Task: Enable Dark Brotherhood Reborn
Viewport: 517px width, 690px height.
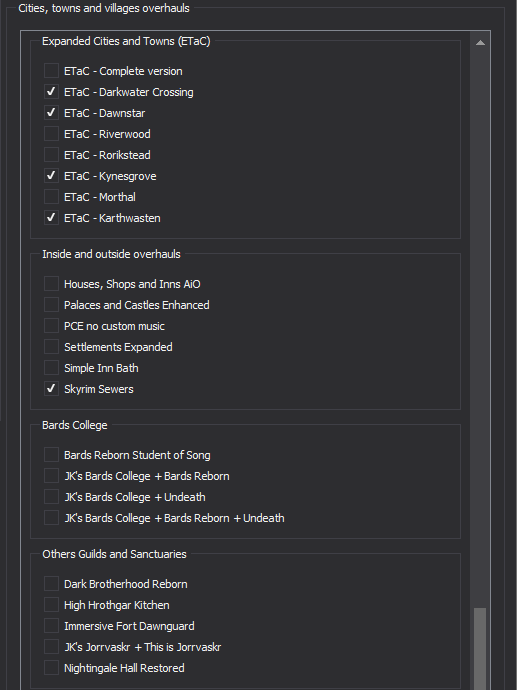Action: 51,584
